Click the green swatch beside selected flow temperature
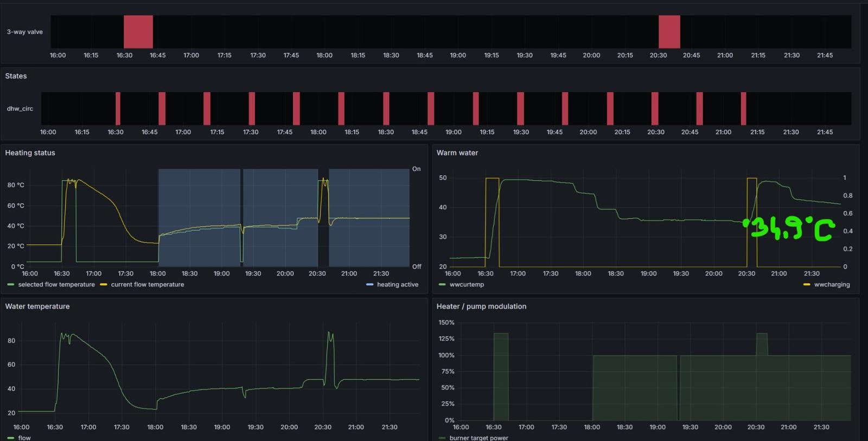Screen dimensions: 868x441 pos(11,285)
